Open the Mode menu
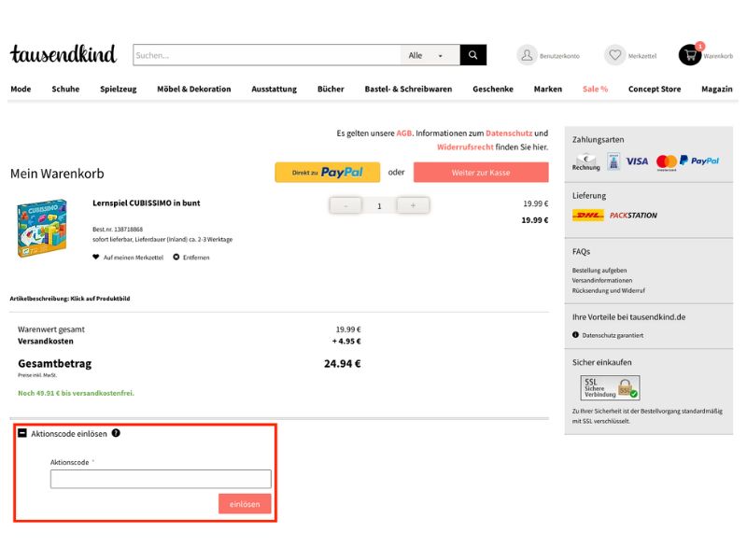The height and width of the screenshot is (560, 747). click(x=21, y=89)
